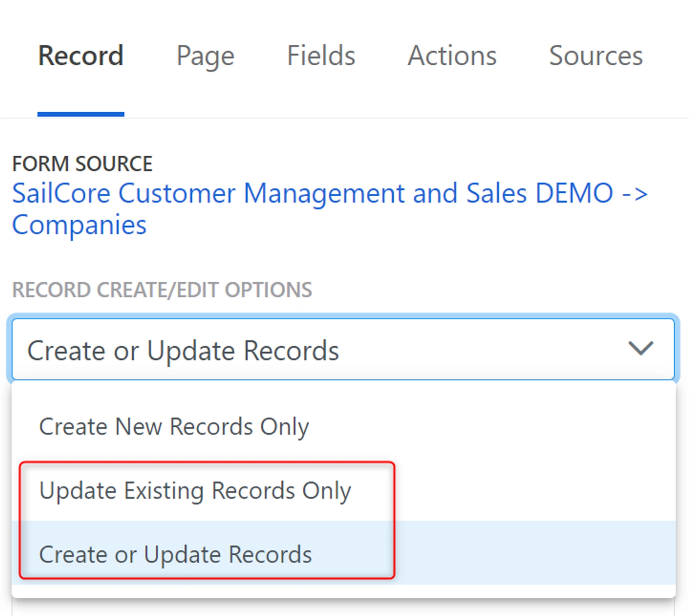Click the active Record tab
Image resolution: width=689 pixels, height=616 pixels.
click(x=81, y=56)
